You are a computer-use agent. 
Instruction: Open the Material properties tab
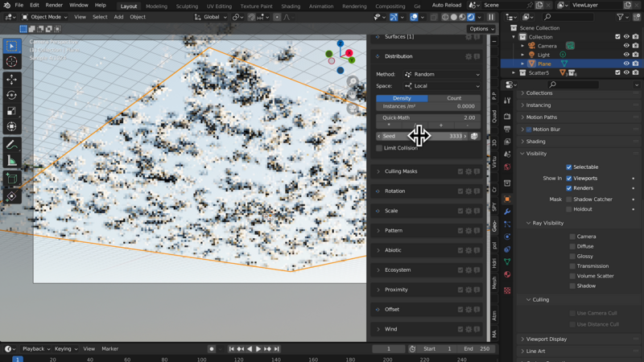pos(507,274)
